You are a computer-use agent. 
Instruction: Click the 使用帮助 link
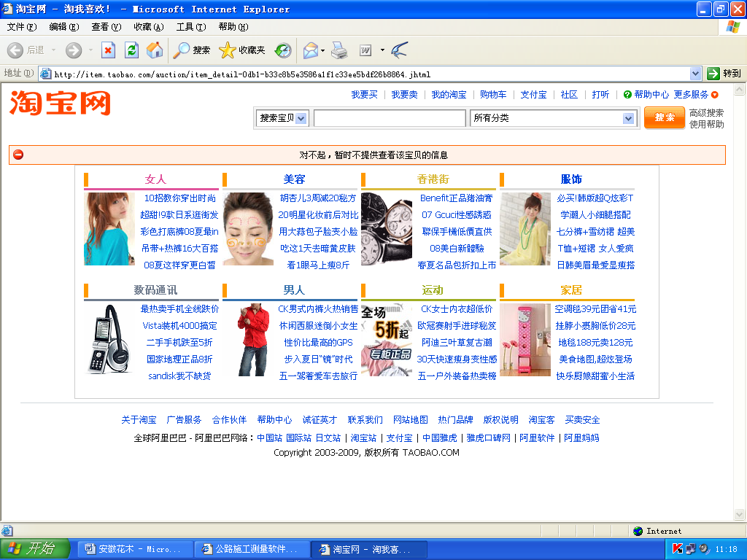706,124
